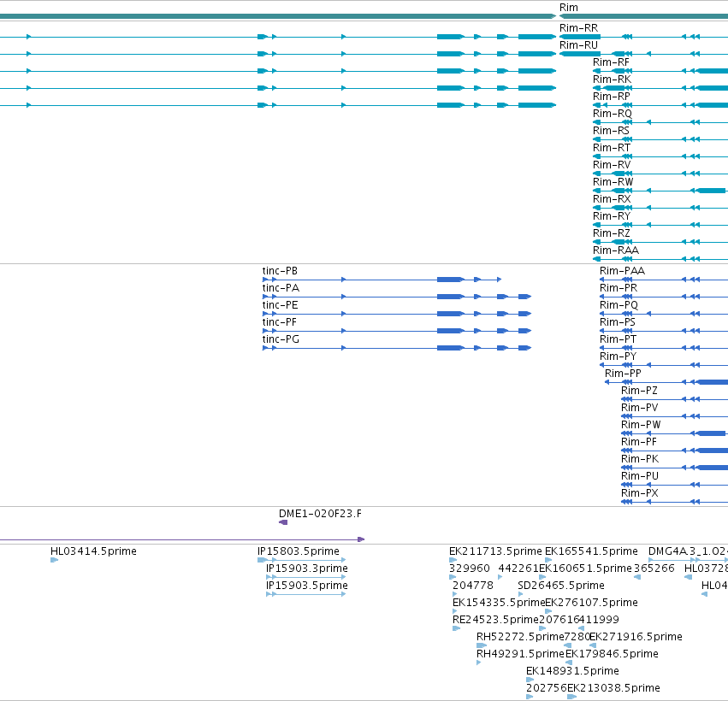Click Rim-PX protein label
Screen dimensions: 728x701
(x=639, y=493)
